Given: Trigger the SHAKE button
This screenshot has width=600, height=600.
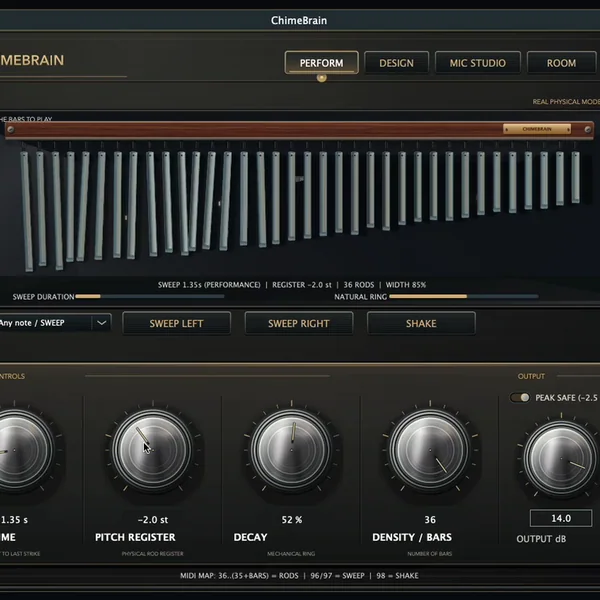Looking at the screenshot, I should [421, 323].
